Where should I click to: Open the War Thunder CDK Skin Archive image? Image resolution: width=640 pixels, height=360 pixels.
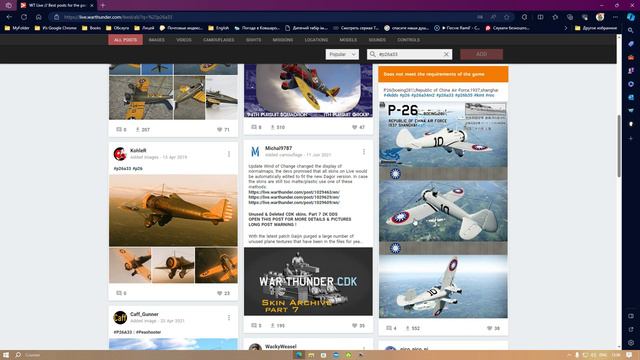(308, 281)
